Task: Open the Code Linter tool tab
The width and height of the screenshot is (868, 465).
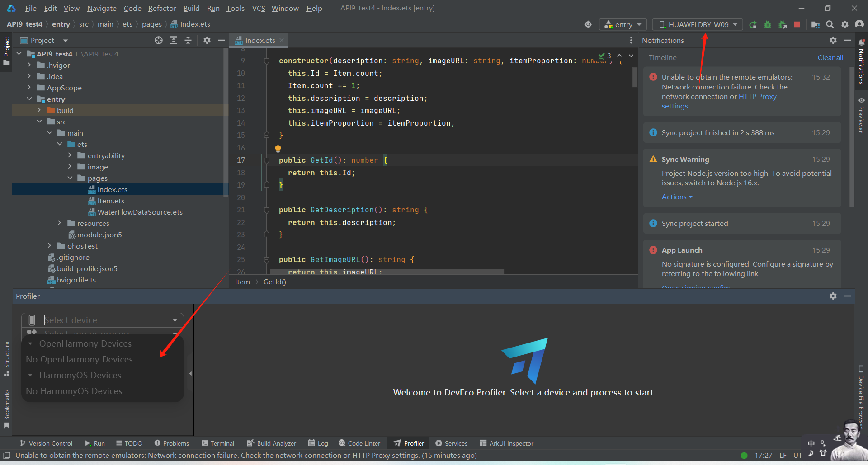Action: click(360, 443)
